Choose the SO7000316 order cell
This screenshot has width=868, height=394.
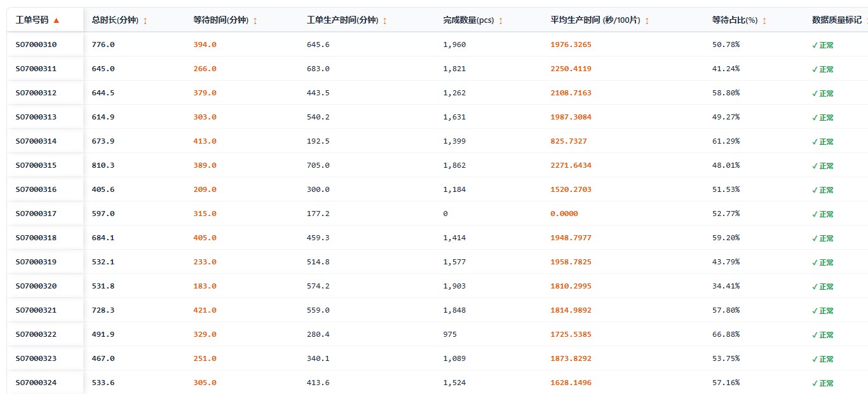[36, 189]
